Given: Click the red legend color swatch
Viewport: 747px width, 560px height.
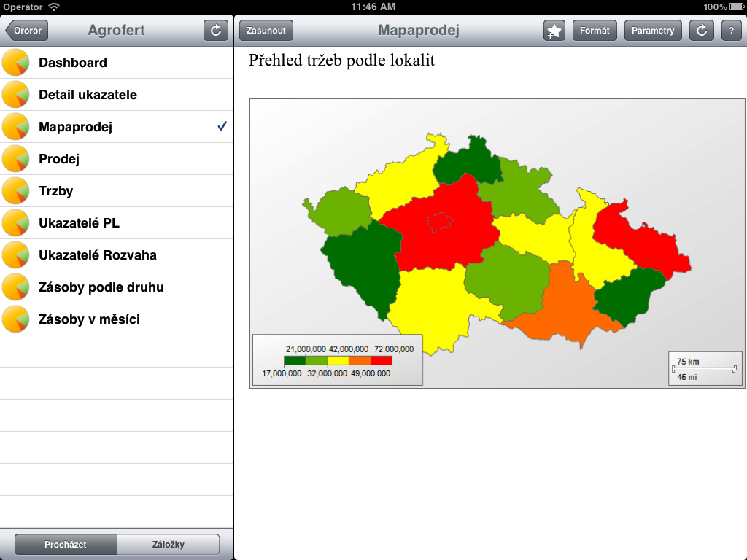Looking at the screenshot, I should pyautogui.click(x=382, y=360).
